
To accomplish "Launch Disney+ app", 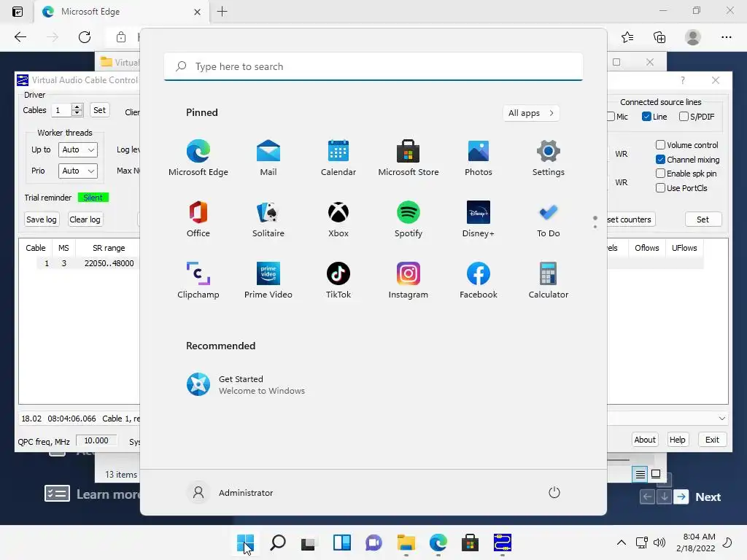I will pos(479,219).
